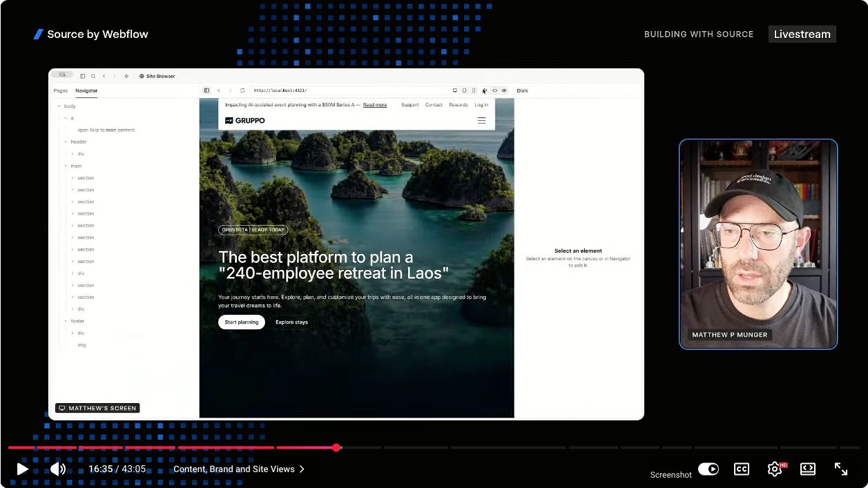Click the Matthew's Screen label

[97, 408]
